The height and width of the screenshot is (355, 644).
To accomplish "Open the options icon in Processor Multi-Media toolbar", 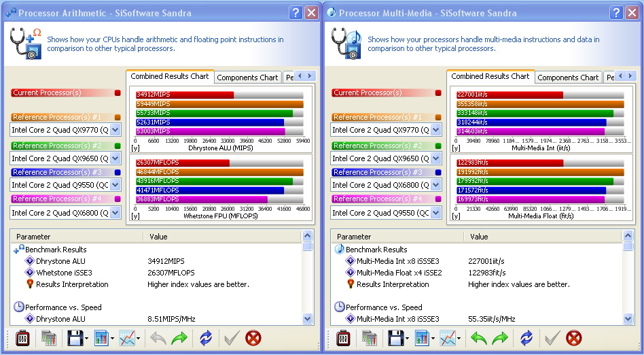I will tap(343, 339).
